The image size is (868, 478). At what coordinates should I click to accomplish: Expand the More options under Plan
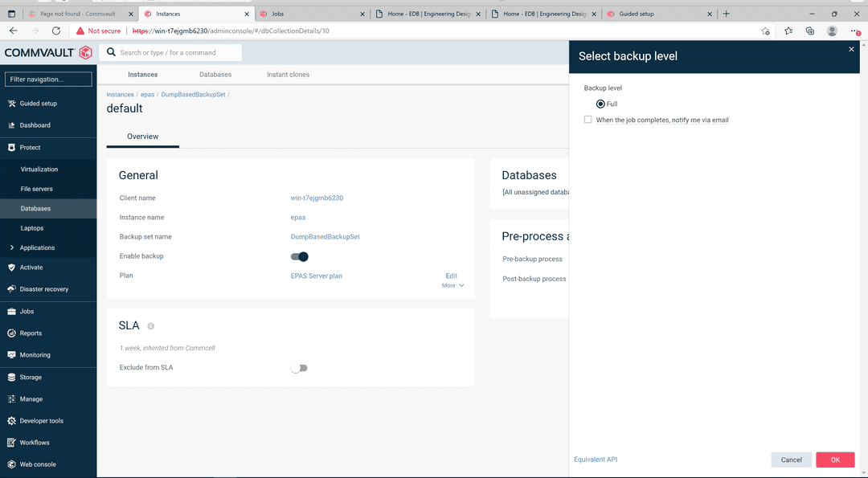coord(452,284)
